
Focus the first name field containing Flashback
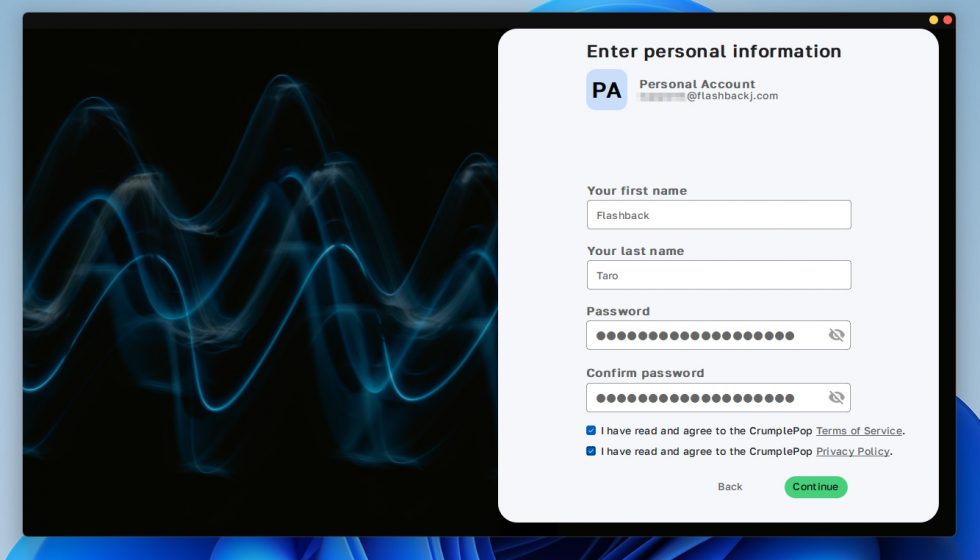[x=719, y=215]
